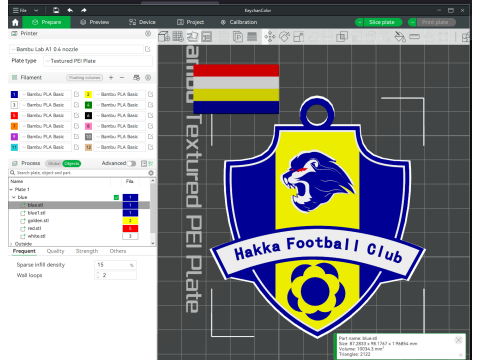
Task: Open filament 5 Bambu PLA Basic dropdown
Action: coord(46,115)
